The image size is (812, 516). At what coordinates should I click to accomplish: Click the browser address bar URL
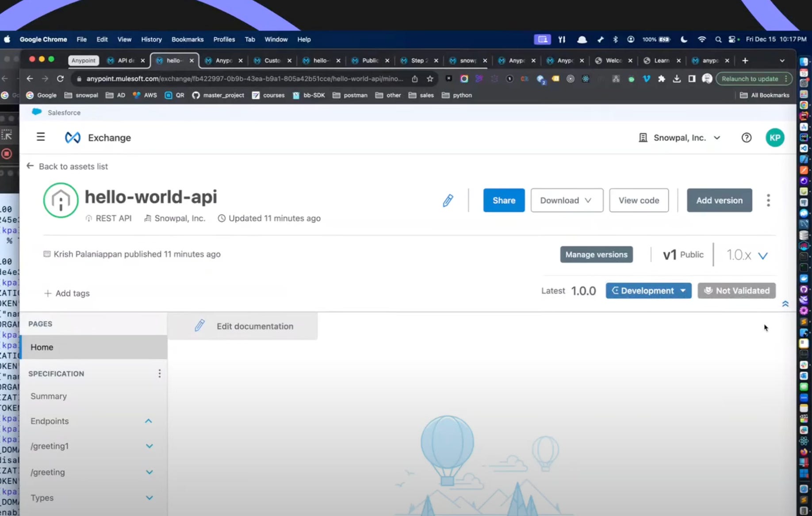245,79
